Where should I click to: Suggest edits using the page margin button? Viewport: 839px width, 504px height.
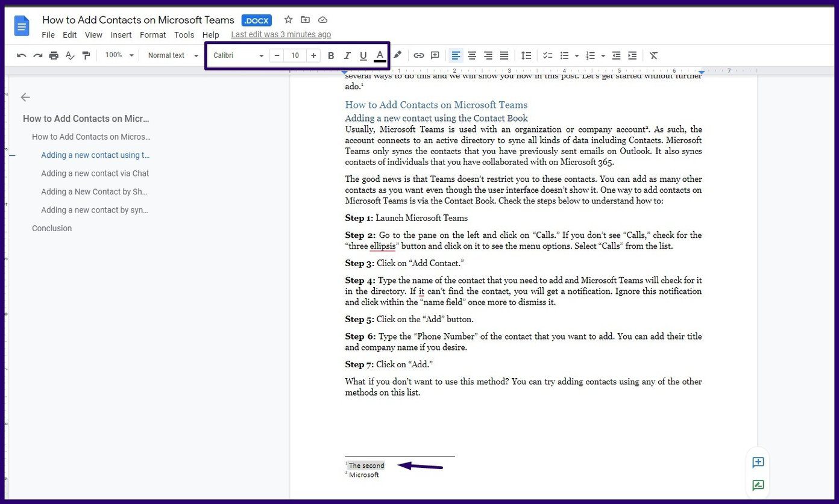[758, 485]
